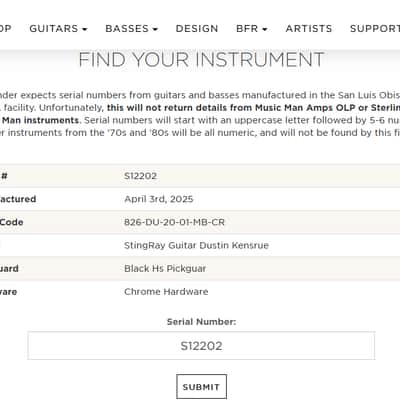Select the serial value S12202 in table

point(140,176)
